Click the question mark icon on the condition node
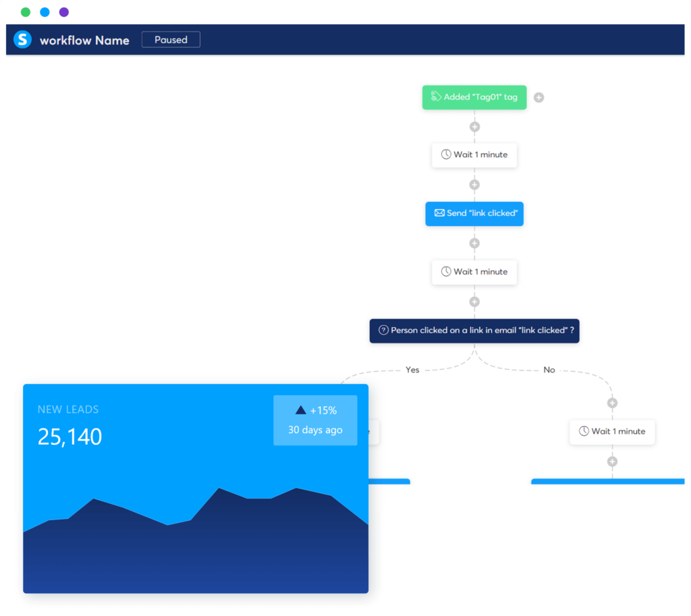691x616 pixels. pos(383,331)
